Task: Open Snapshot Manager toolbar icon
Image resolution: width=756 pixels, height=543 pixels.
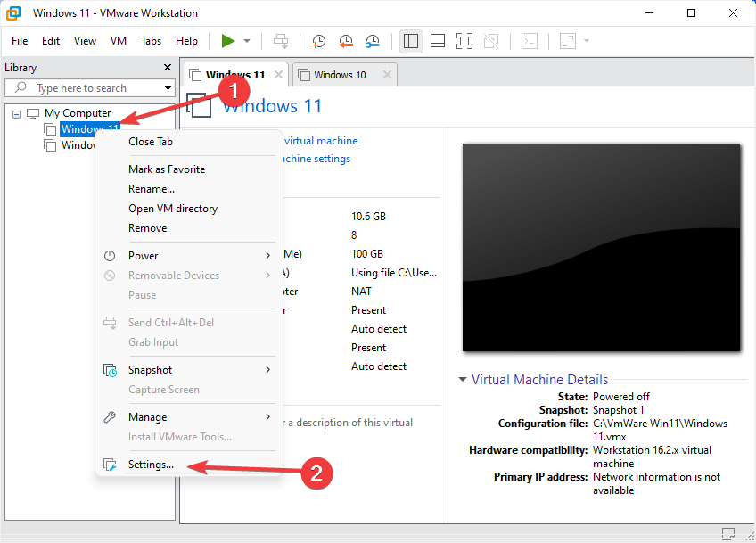Action: click(x=373, y=41)
